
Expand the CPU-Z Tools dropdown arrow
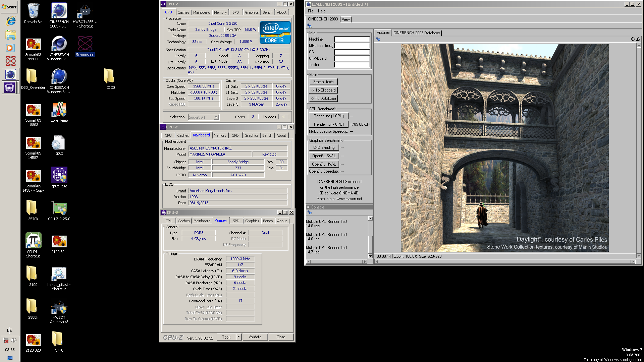[x=238, y=337]
